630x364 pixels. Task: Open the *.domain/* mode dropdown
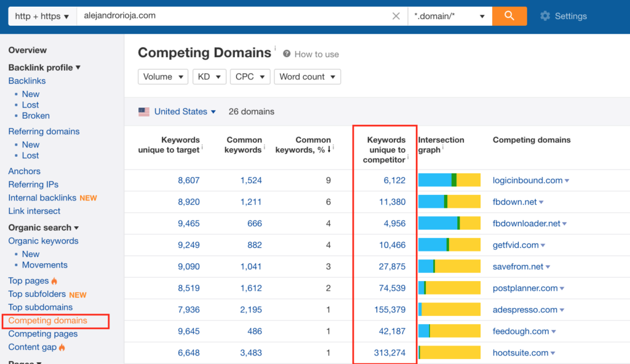450,16
